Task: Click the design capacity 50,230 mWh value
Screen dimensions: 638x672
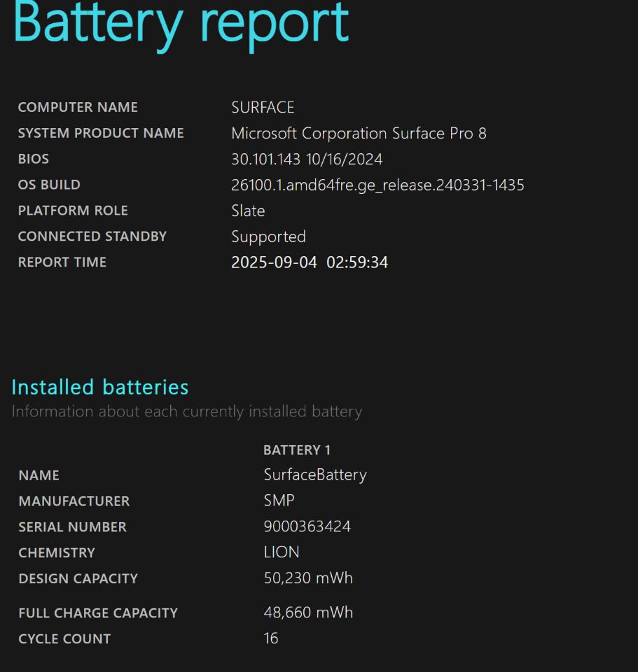Action: (308, 578)
